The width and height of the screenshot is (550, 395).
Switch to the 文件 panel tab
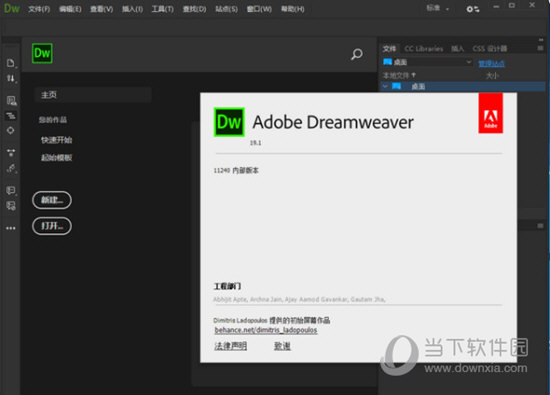(x=389, y=49)
